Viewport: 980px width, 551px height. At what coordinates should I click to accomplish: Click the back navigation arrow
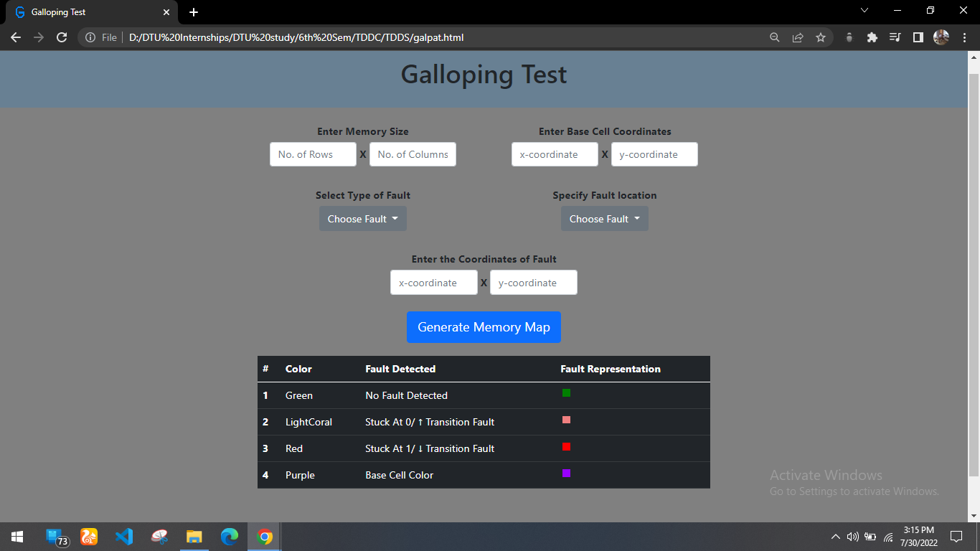coord(15,37)
